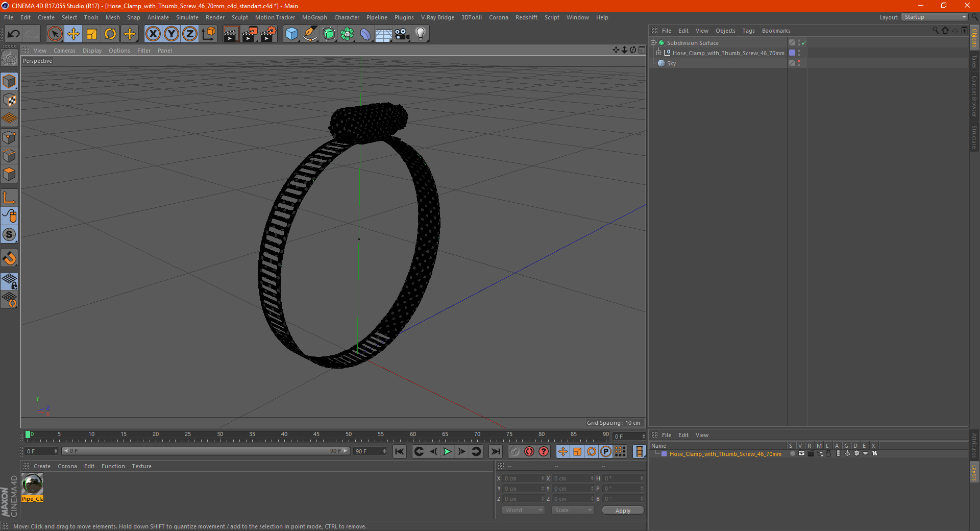The image size is (980, 531).
Task: Toggle solo for Hose_Clamp layer
Action: pos(793,453)
